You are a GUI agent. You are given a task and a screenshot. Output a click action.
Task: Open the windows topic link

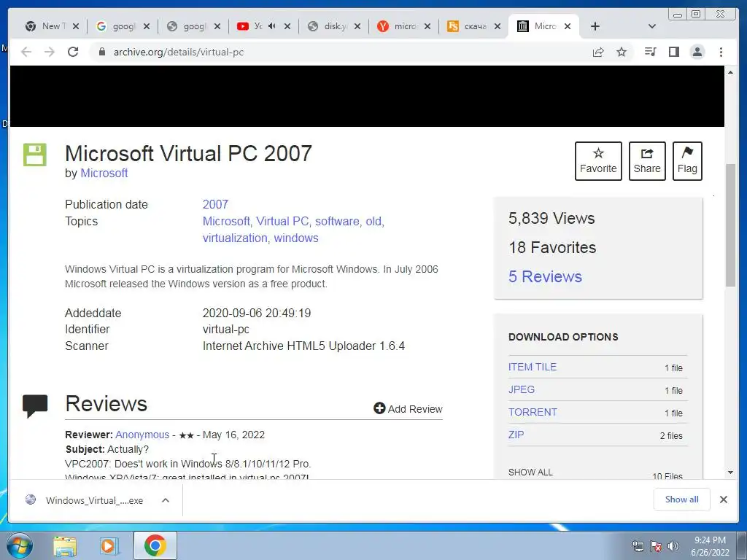[296, 238]
